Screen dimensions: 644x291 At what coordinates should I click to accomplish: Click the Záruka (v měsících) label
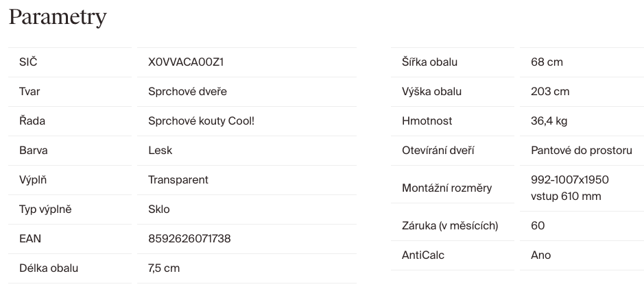(449, 225)
